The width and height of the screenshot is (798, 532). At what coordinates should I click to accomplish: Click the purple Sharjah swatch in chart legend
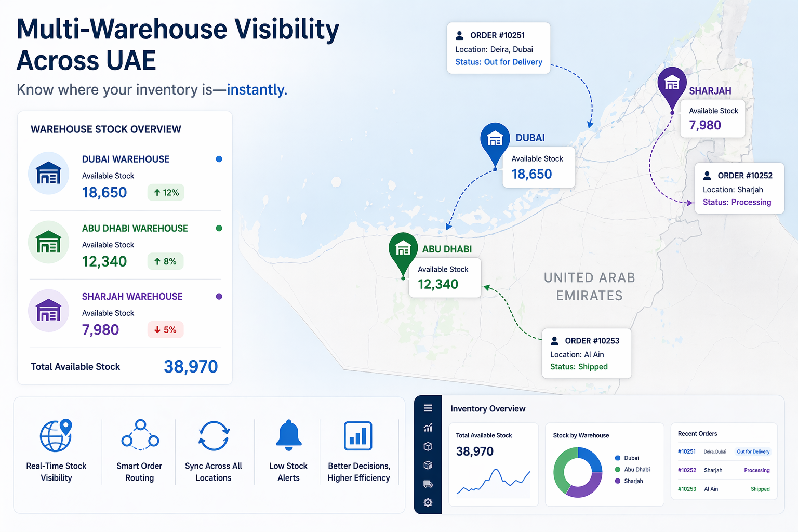coord(618,481)
